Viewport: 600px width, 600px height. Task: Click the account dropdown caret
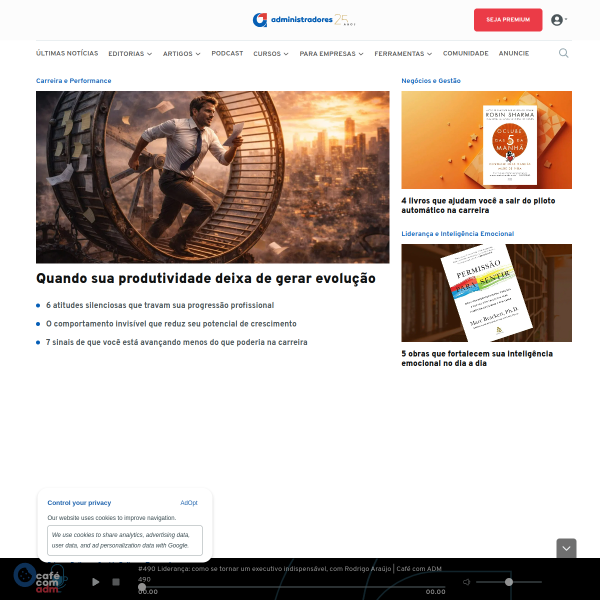click(x=566, y=19)
